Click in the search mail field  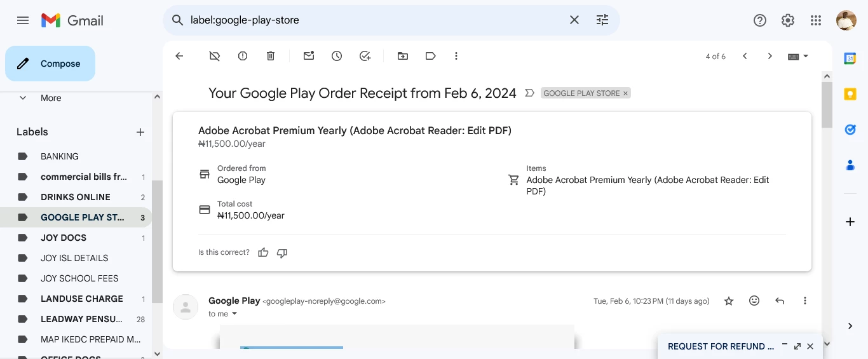point(375,20)
